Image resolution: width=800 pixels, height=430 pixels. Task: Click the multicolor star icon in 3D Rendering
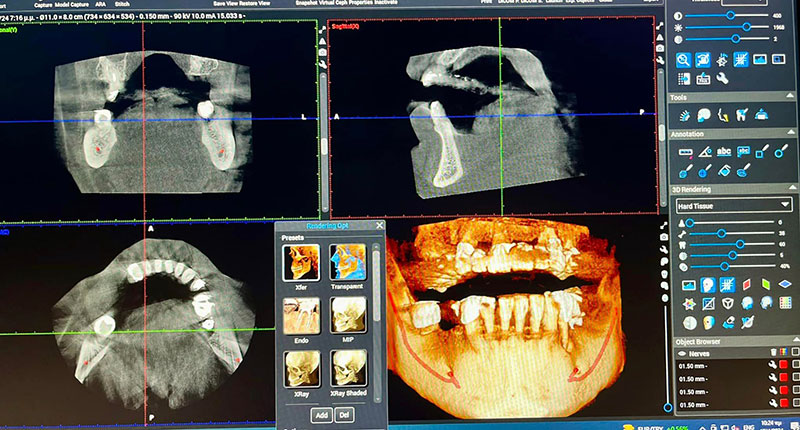[x=689, y=304]
